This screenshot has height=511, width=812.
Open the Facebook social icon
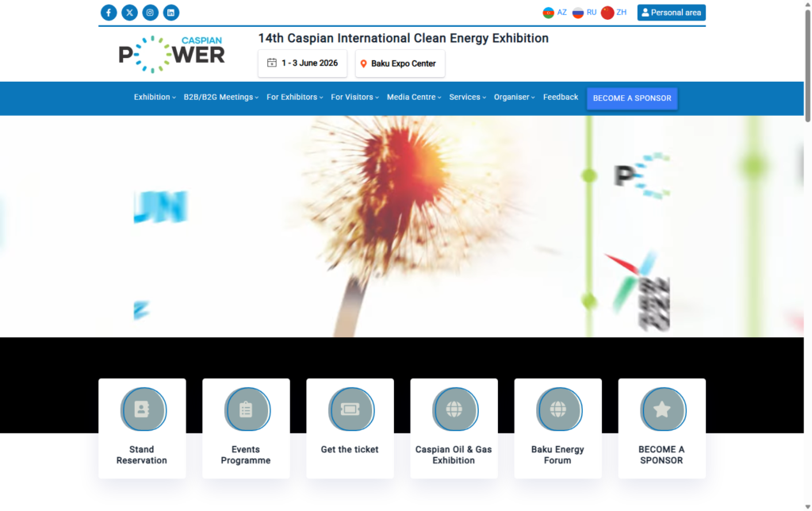tap(109, 12)
